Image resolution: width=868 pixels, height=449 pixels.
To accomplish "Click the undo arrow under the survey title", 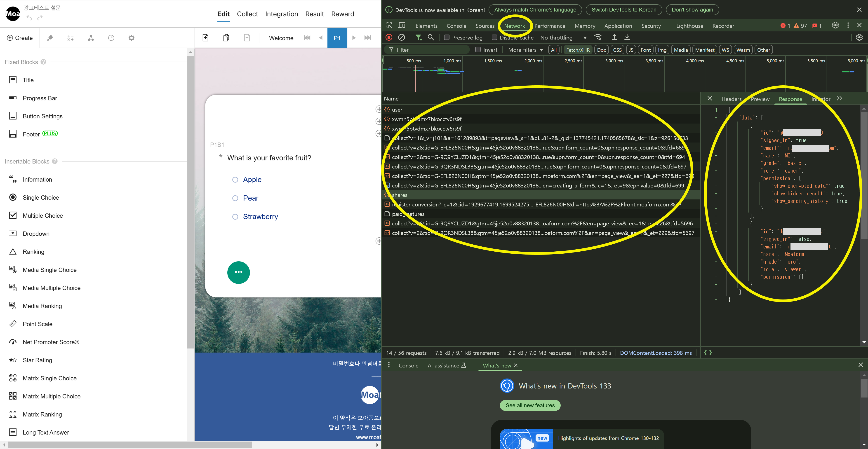I will 29,18.
